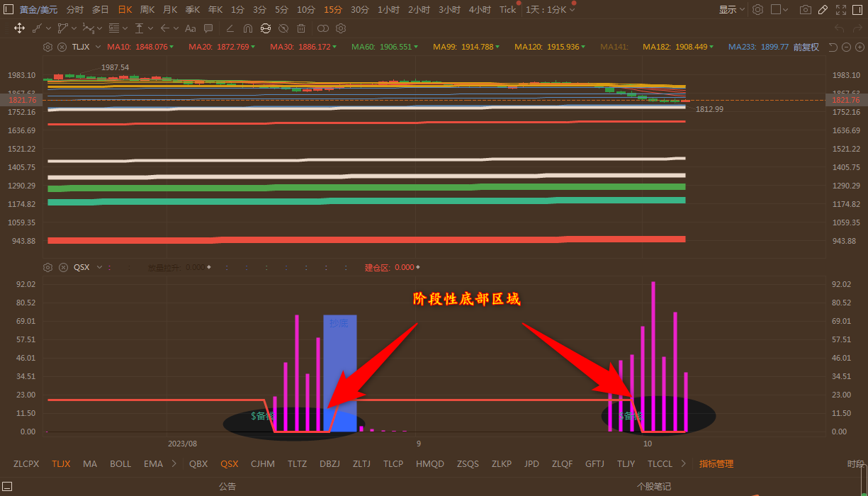Click the linked circles overlay icon

pos(322,28)
